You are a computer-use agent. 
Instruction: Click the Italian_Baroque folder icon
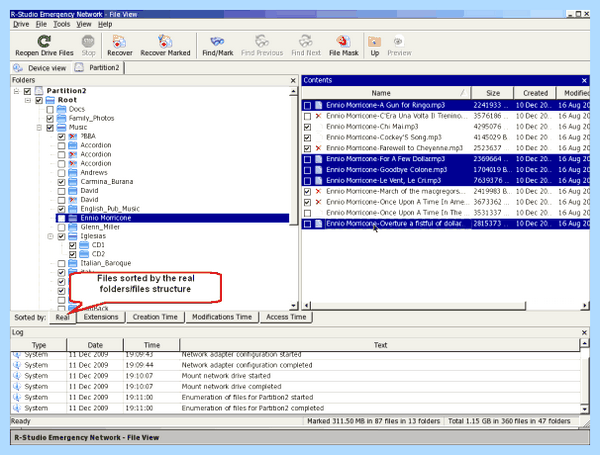73,263
